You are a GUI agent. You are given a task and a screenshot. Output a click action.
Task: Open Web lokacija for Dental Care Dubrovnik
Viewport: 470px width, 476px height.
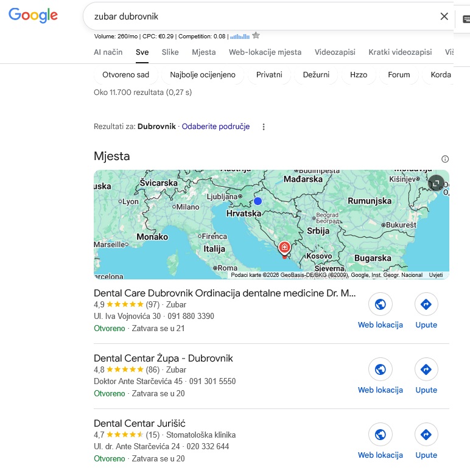tap(381, 304)
